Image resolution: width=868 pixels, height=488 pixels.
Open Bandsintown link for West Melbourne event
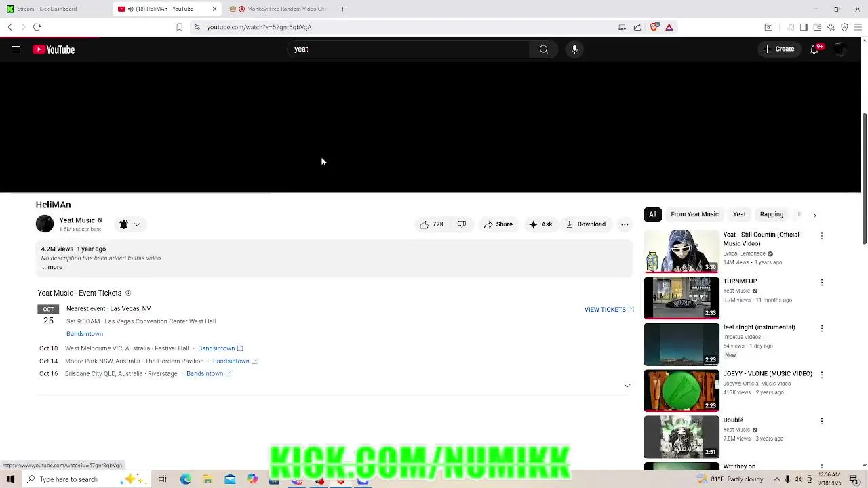pos(220,348)
